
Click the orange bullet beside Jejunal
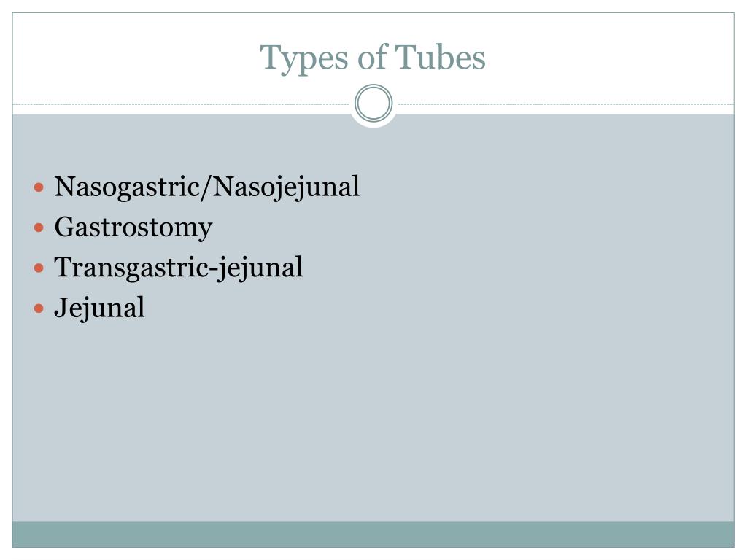click(39, 308)
